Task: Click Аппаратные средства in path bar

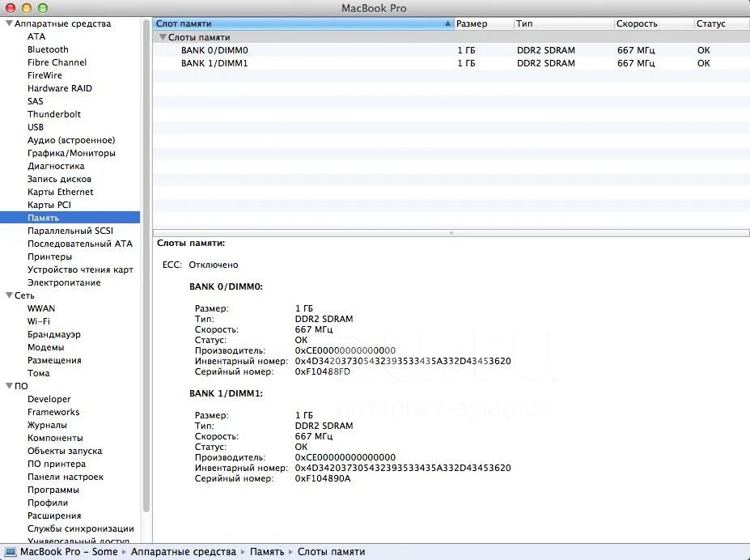Action: 183,552
